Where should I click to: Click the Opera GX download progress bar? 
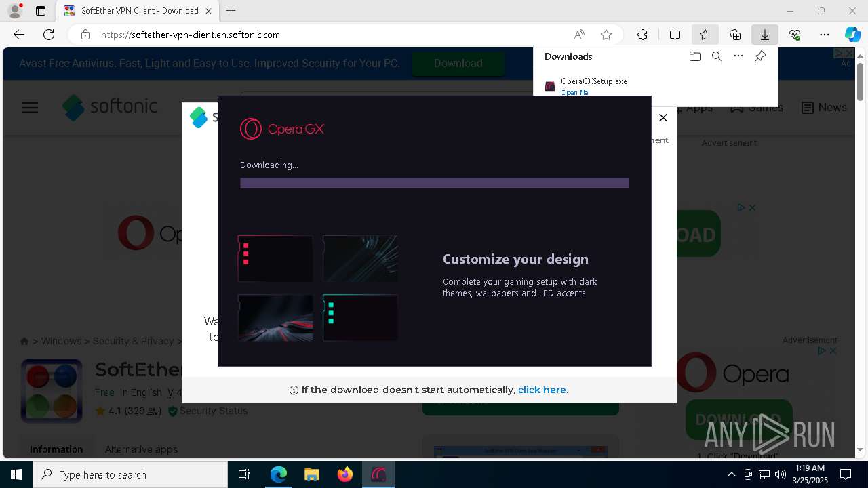click(x=435, y=183)
